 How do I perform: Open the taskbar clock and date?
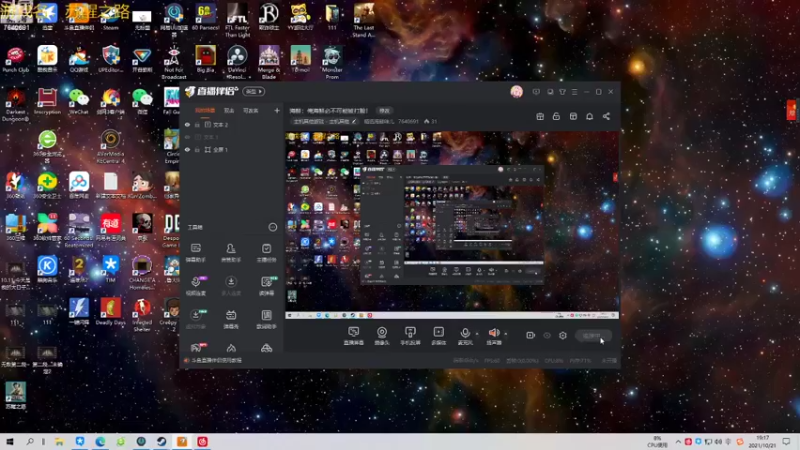click(x=762, y=442)
